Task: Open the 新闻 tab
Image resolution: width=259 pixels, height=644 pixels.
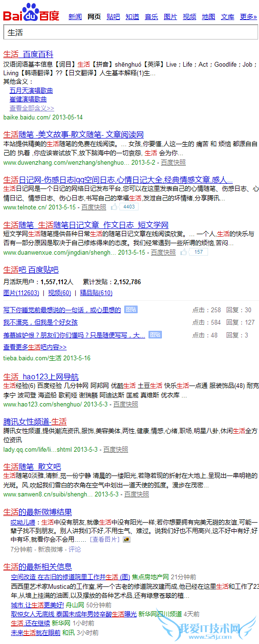Action: 75,17
